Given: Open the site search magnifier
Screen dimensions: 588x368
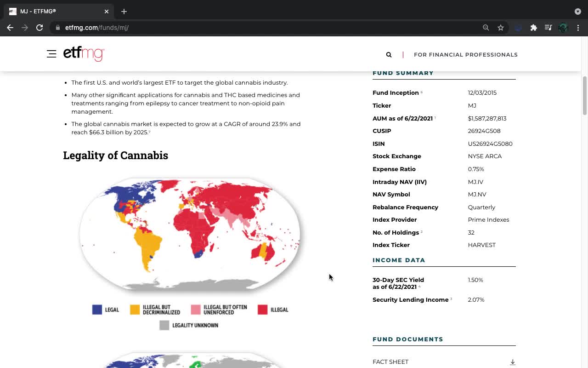Looking at the screenshot, I should click(x=389, y=55).
